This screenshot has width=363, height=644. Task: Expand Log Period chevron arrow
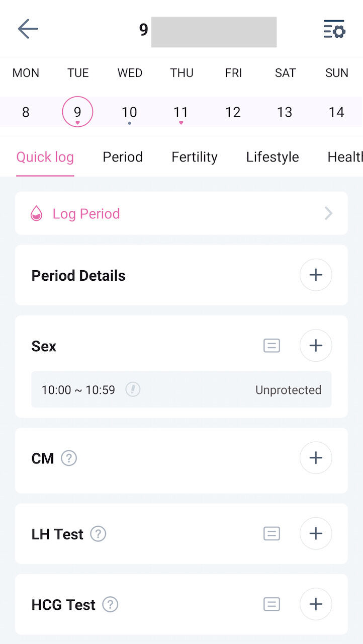[328, 213]
